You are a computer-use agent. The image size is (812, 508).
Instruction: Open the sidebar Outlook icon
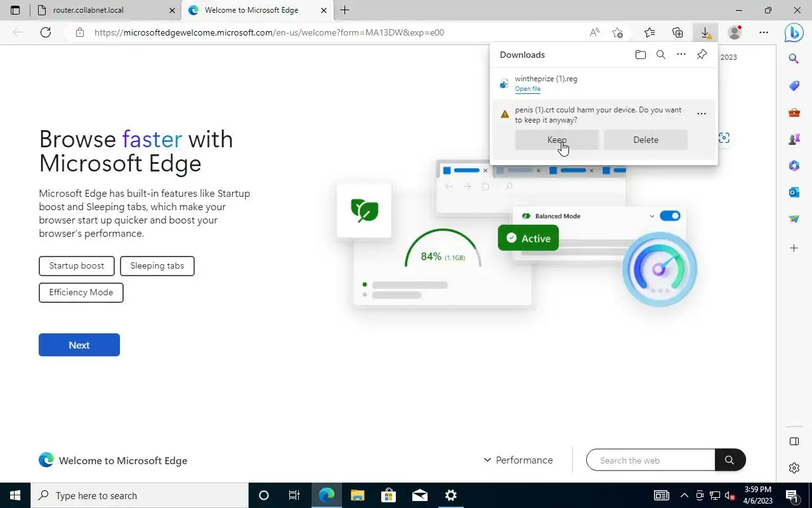pyautogui.click(x=794, y=192)
